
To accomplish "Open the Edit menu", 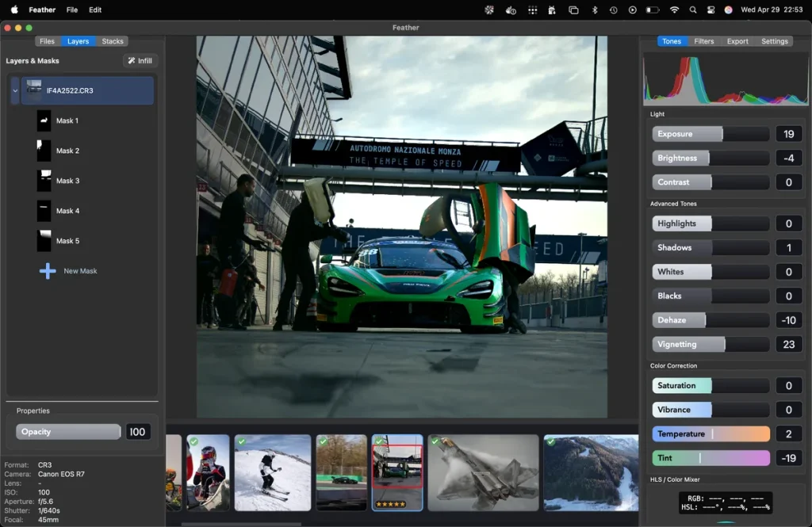I will [x=95, y=10].
